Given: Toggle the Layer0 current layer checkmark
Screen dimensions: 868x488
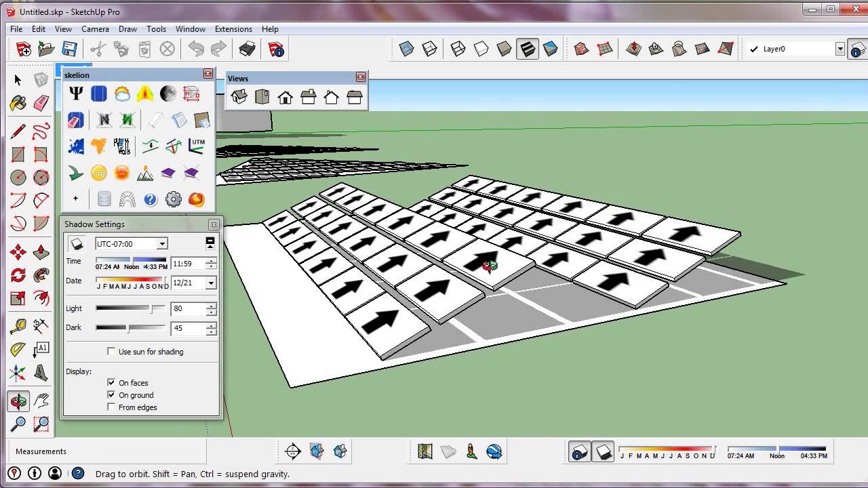Looking at the screenshot, I should pyautogui.click(x=754, y=49).
